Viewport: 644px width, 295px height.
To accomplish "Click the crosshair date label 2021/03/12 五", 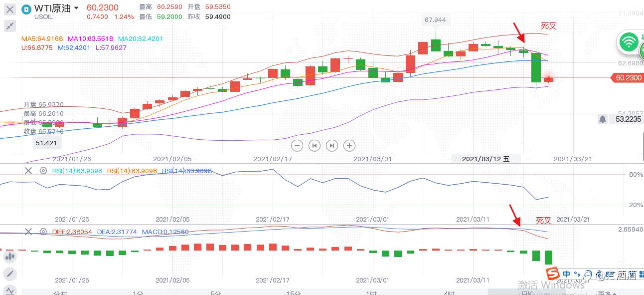I will click(486, 159).
